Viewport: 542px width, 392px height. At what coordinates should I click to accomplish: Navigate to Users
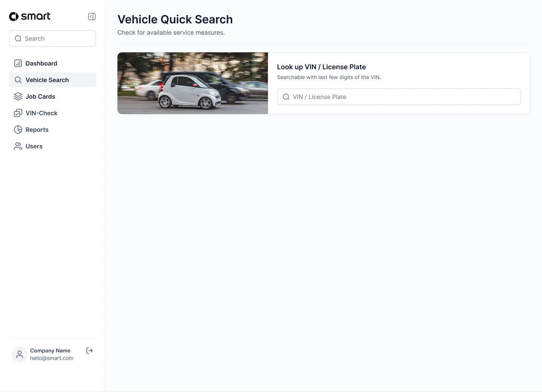coord(53,146)
